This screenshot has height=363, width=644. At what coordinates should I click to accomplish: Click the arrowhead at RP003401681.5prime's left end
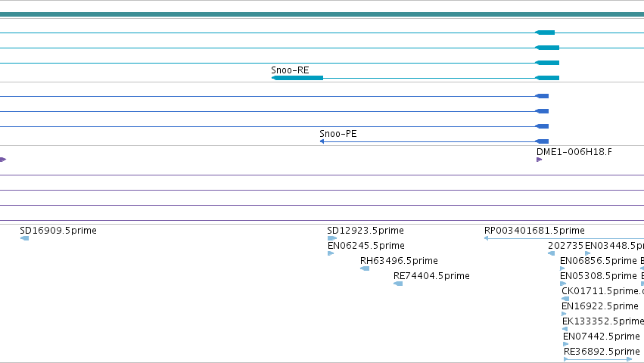click(487, 238)
